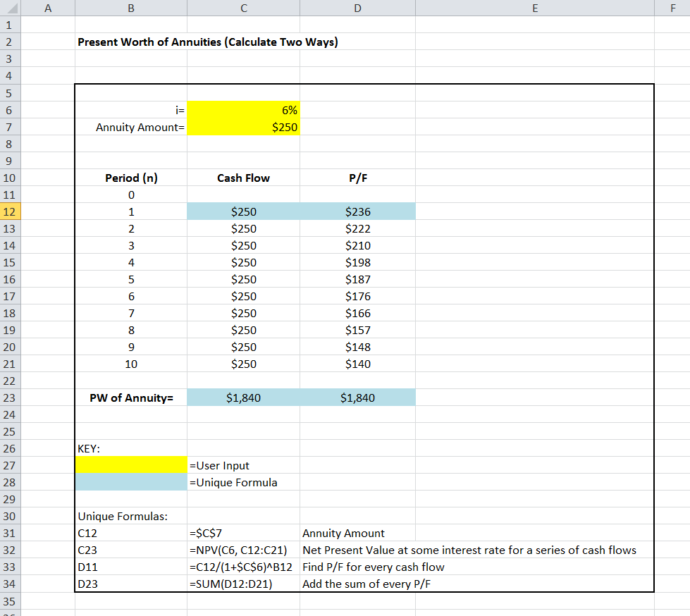Click the =NPV(C6, C12:C21) formula text cell

(x=243, y=550)
